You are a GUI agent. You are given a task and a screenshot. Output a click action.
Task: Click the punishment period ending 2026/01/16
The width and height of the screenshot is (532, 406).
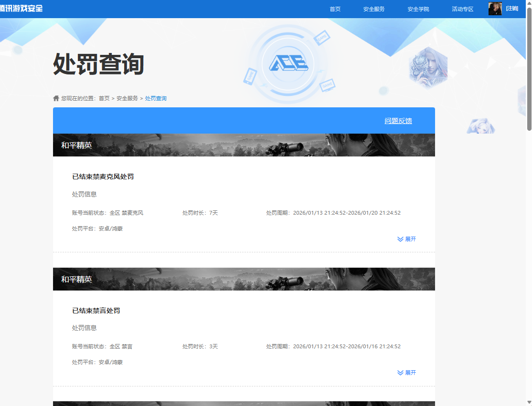click(x=333, y=346)
